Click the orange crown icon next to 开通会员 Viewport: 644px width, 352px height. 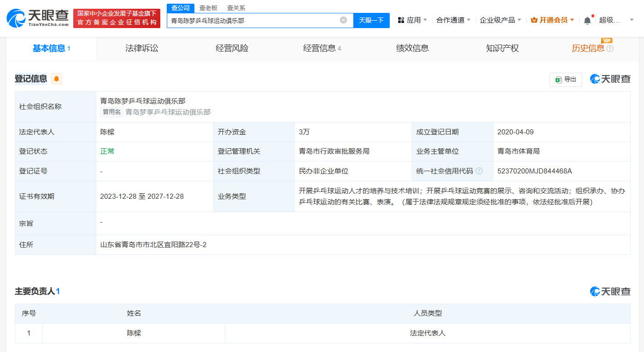click(533, 20)
